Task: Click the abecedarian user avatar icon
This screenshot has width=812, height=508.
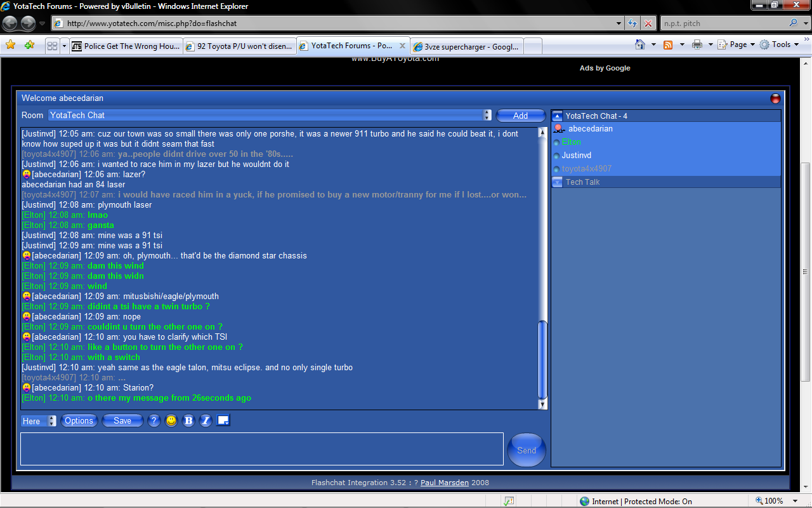Action: pos(559,129)
